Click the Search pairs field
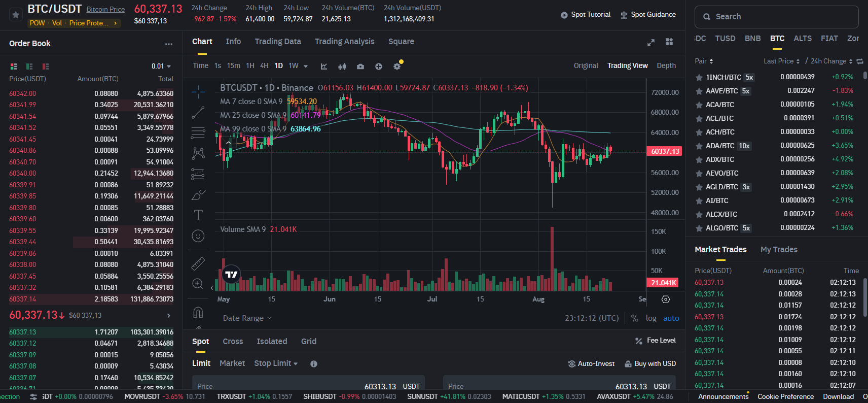 (x=776, y=17)
